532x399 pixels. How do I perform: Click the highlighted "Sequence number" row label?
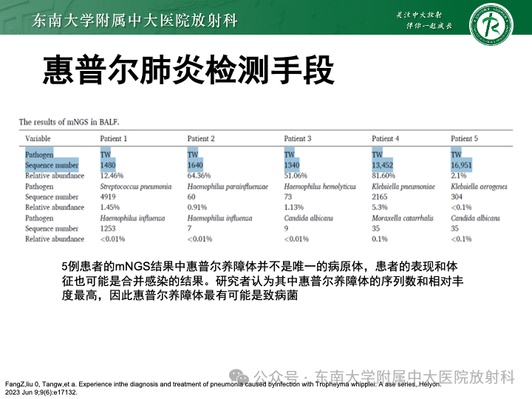pos(52,166)
